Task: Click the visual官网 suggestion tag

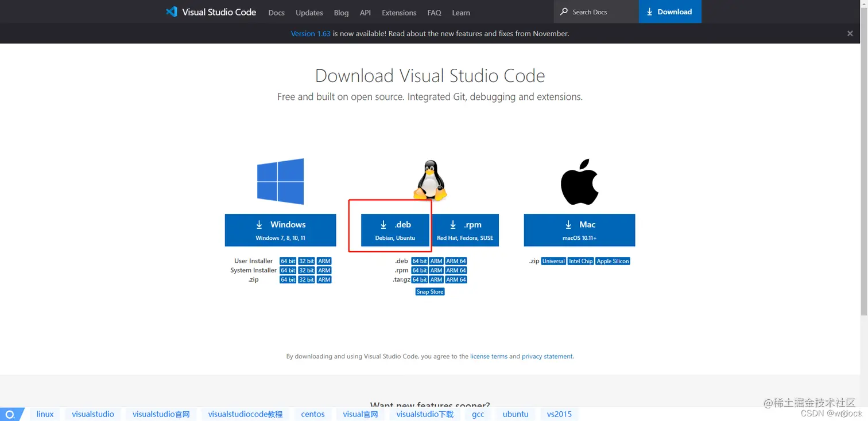Action: point(361,414)
